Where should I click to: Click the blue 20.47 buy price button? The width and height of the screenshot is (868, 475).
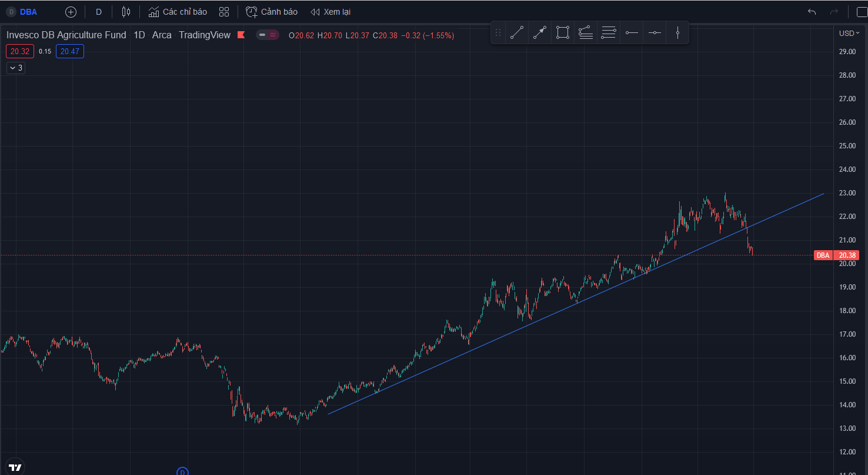click(70, 52)
